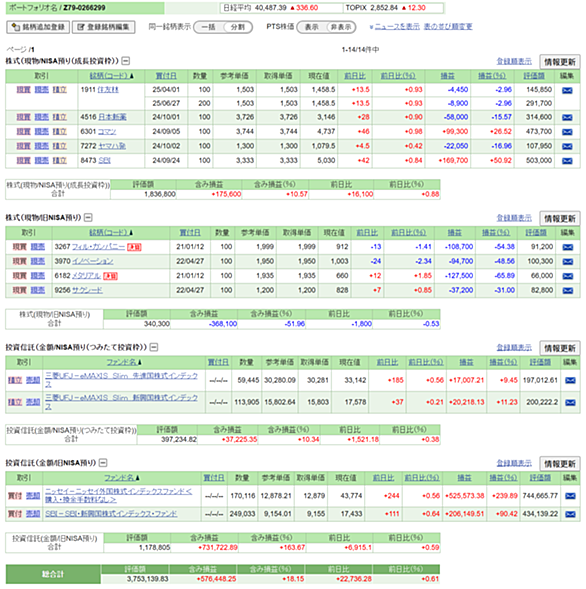
Task: Sort 旧NISA stock table by 銘柄(コード)
Action: (x=111, y=233)
